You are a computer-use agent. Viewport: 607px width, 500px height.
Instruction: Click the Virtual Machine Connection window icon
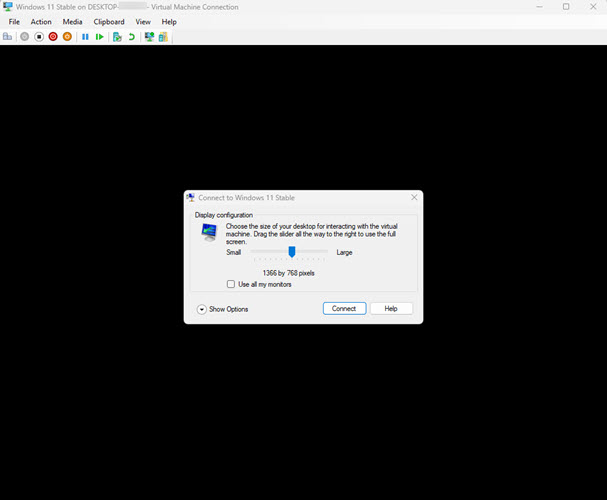click(x=7, y=7)
